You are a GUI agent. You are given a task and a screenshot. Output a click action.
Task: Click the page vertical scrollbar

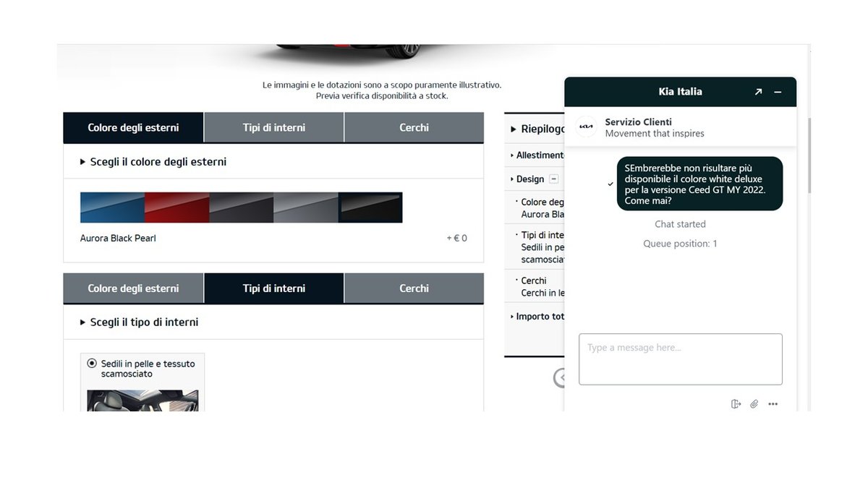(808, 155)
